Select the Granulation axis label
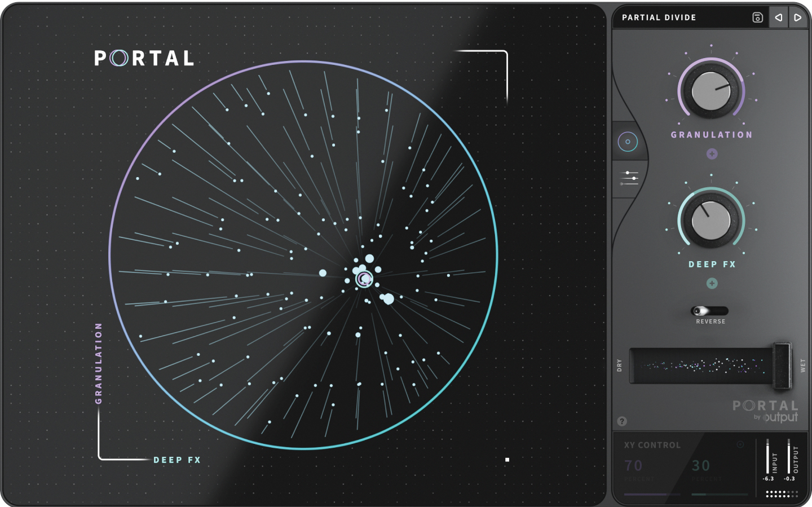This screenshot has width=812, height=507. tap(100, 363)
